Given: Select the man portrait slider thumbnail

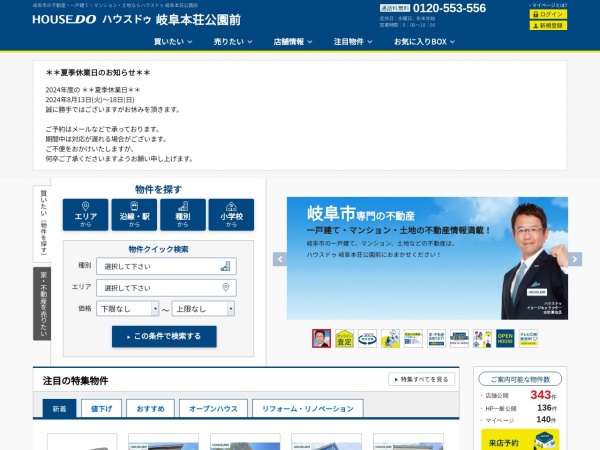Looking at the screenshot, I should [321, 338].
